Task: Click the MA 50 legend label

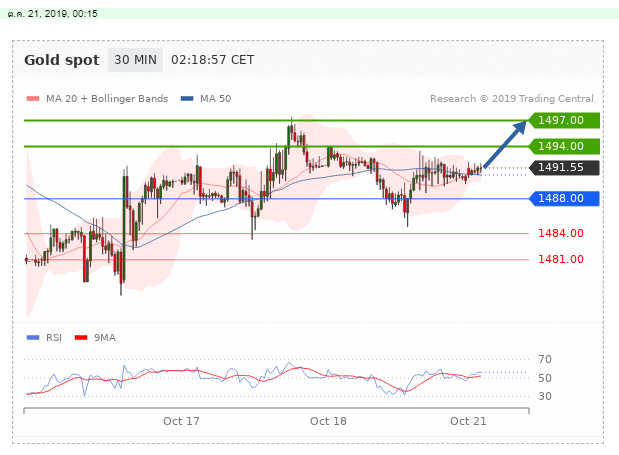Action: pos(216,99)
